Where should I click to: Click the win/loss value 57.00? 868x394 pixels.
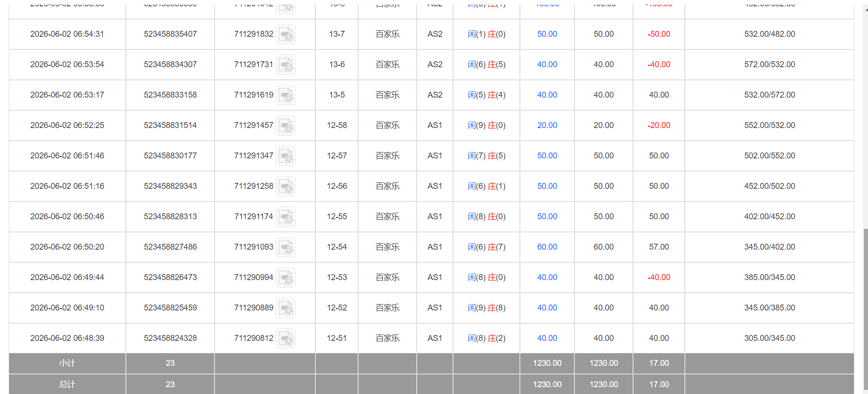coord(659,247)
